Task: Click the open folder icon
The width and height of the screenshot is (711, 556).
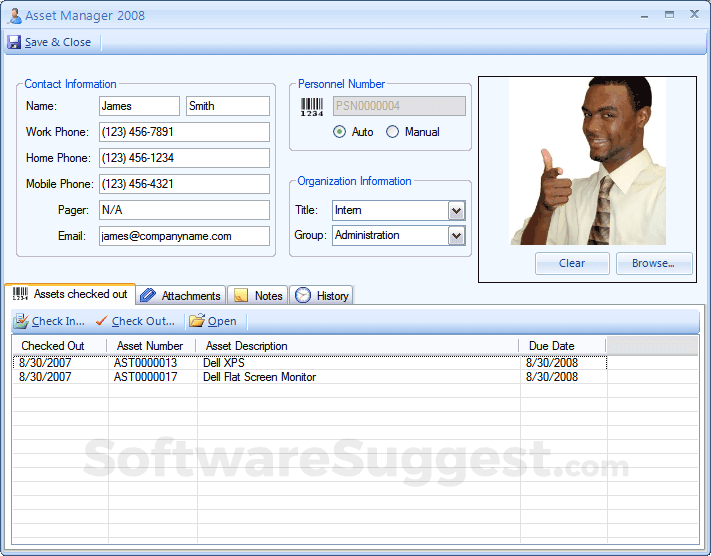Action: point(197,321)
